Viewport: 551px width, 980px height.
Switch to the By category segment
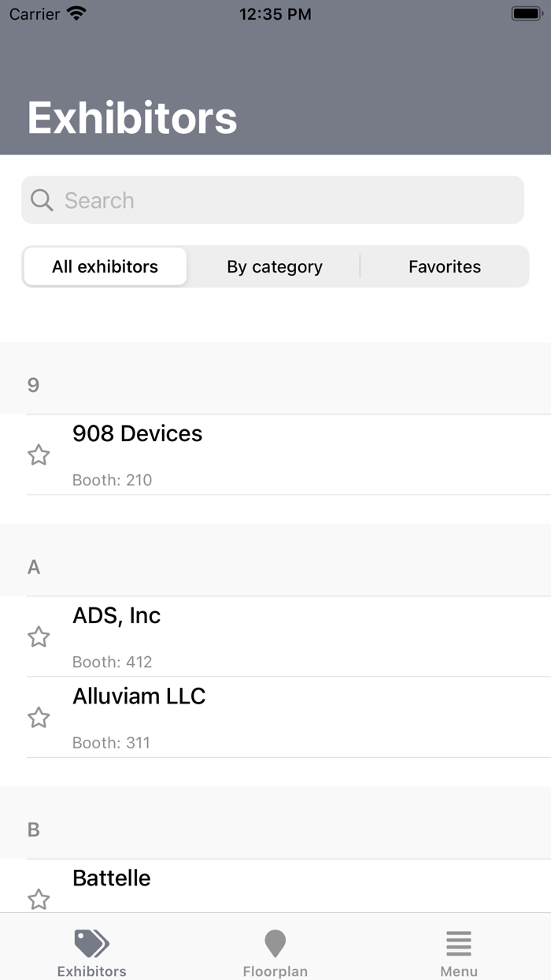click(275, 267)
